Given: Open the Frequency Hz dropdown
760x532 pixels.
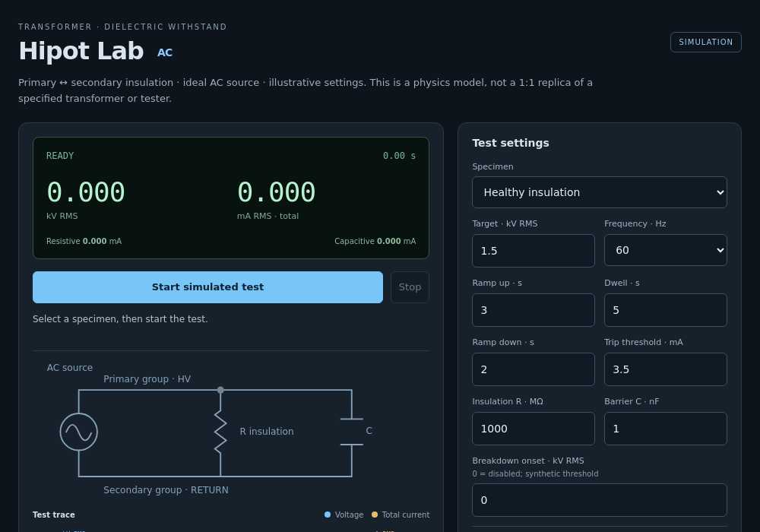Looking at the screenshot, I should point(666,250).
